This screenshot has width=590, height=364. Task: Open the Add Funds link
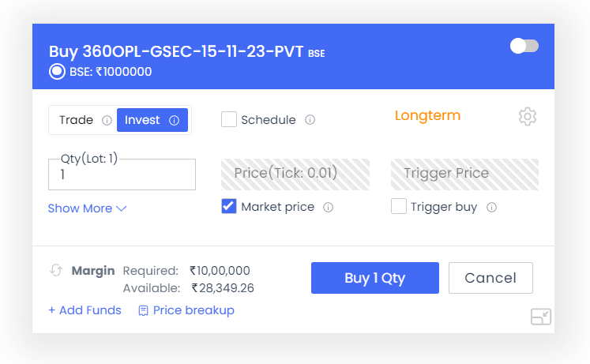85,310
